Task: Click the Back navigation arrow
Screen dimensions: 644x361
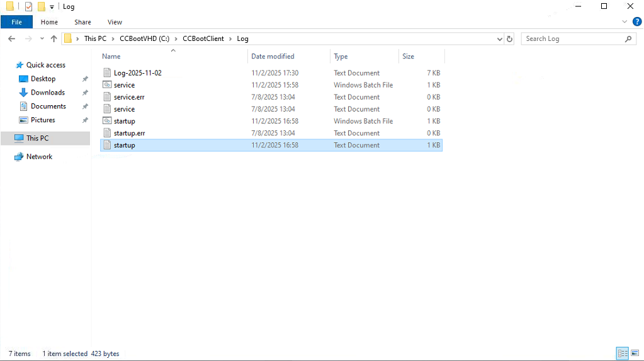Action: click(x=12, y=38)
